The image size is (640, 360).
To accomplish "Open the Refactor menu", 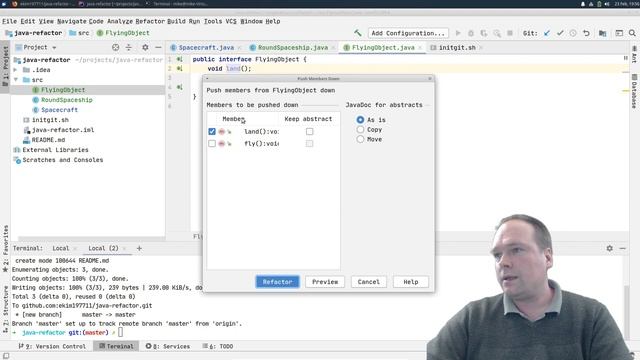I will coord(150,21).
